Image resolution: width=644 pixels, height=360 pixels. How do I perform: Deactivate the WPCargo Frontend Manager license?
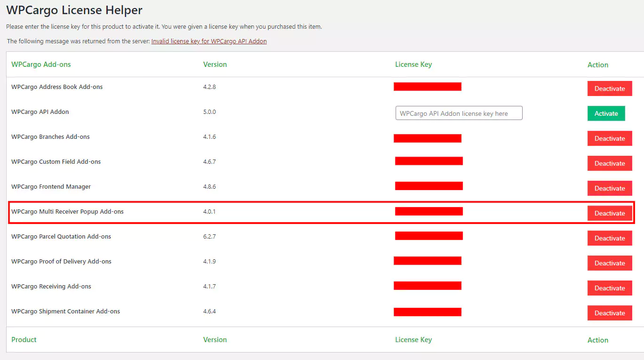coord(609,188)
